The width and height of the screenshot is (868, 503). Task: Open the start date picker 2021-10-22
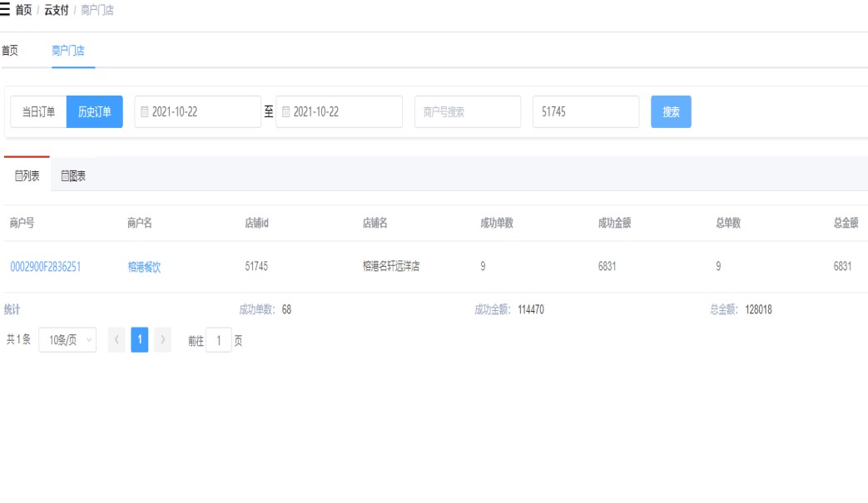pos(198,112)
